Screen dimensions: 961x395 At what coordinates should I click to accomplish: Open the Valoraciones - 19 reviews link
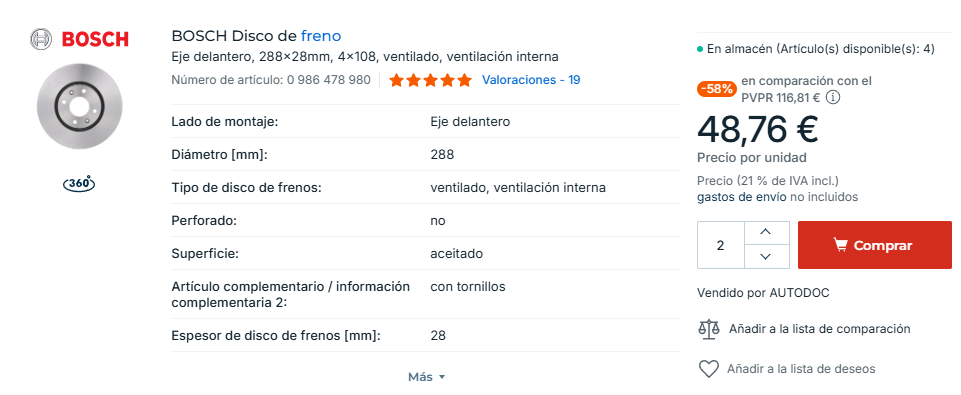pyautogui.click(x=531, y=80)
